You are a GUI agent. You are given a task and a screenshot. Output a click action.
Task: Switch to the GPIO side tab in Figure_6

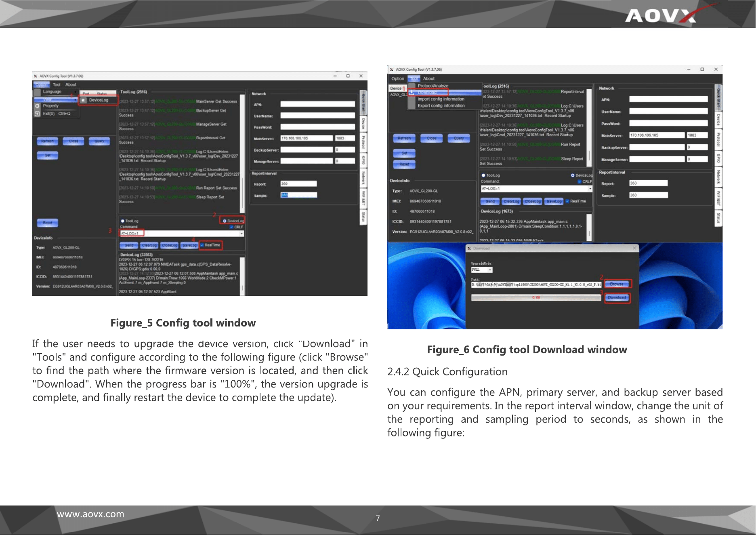[718, 158]
